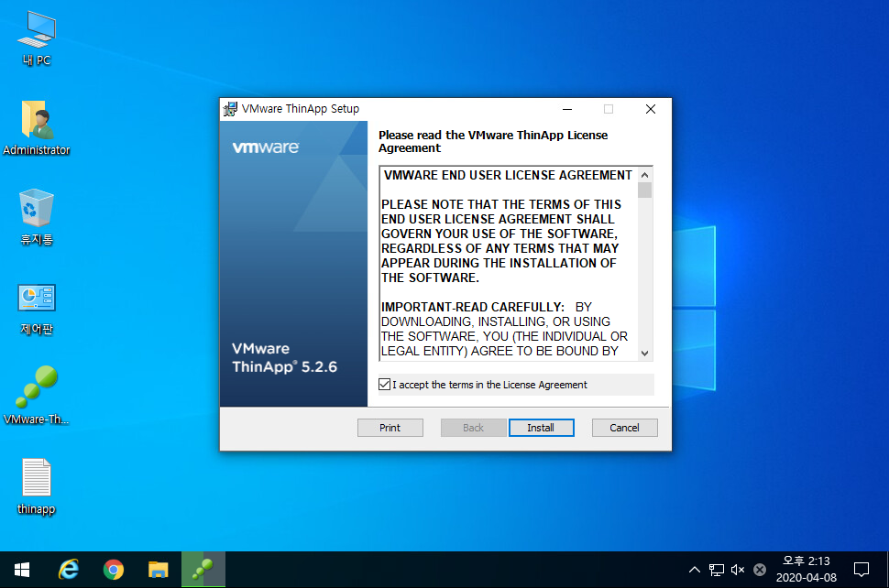Click the VMWARE END USER LICENSE AGREEMENT heading

click(x=508, y=175)
